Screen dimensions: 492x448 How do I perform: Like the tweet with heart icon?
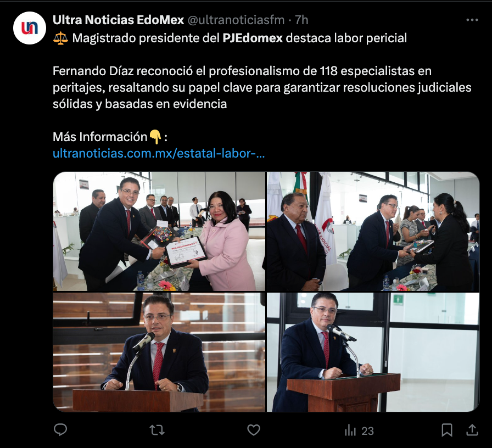[254, 430]
